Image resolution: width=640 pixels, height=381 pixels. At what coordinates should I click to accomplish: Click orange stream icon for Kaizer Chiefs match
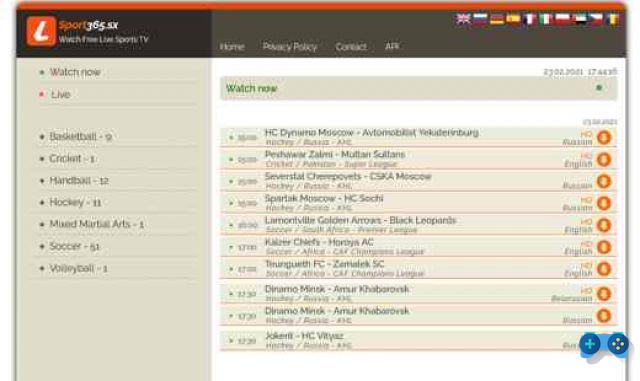click(x=604, y=247)
